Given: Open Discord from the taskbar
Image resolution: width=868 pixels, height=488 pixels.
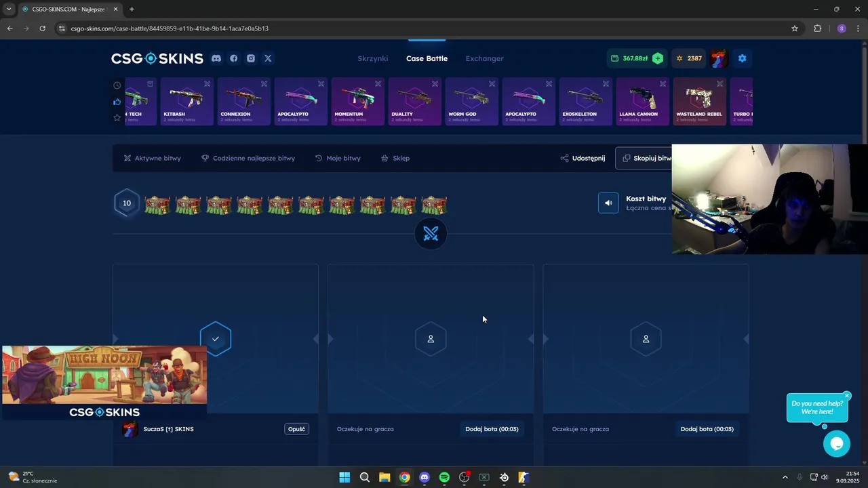Looking at the screenshot, I should point(425,477).
